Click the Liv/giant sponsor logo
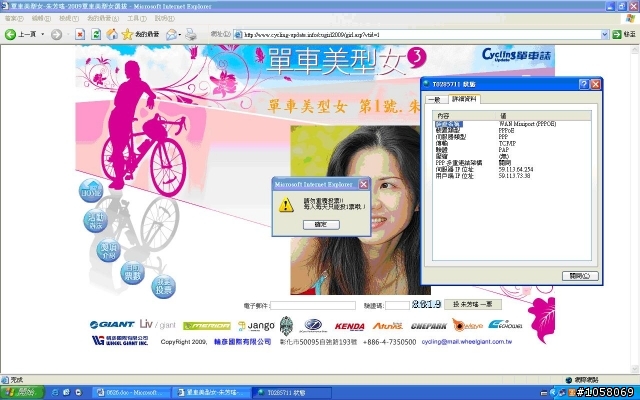640x400 pixels. coord(158,324)
